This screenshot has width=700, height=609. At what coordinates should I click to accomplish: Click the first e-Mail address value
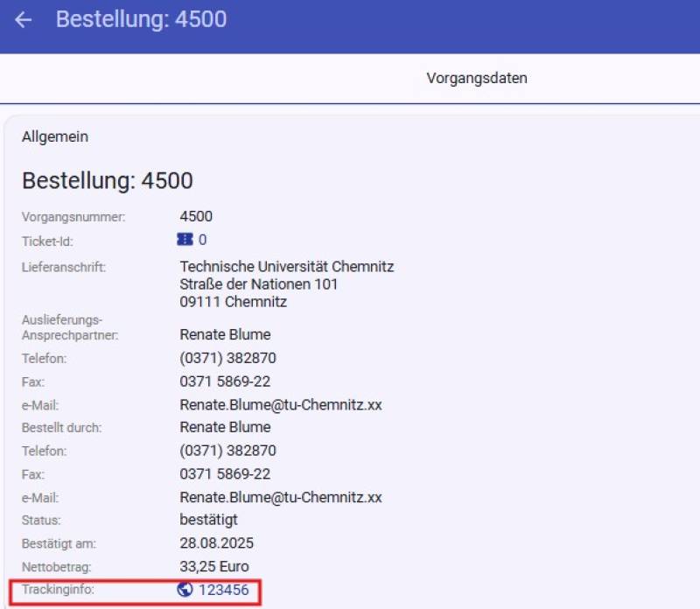[280, 405]
